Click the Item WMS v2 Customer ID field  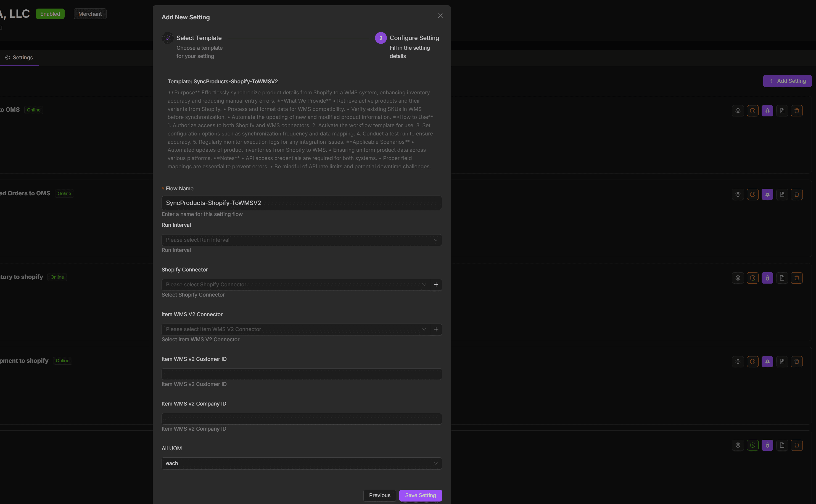301,374
